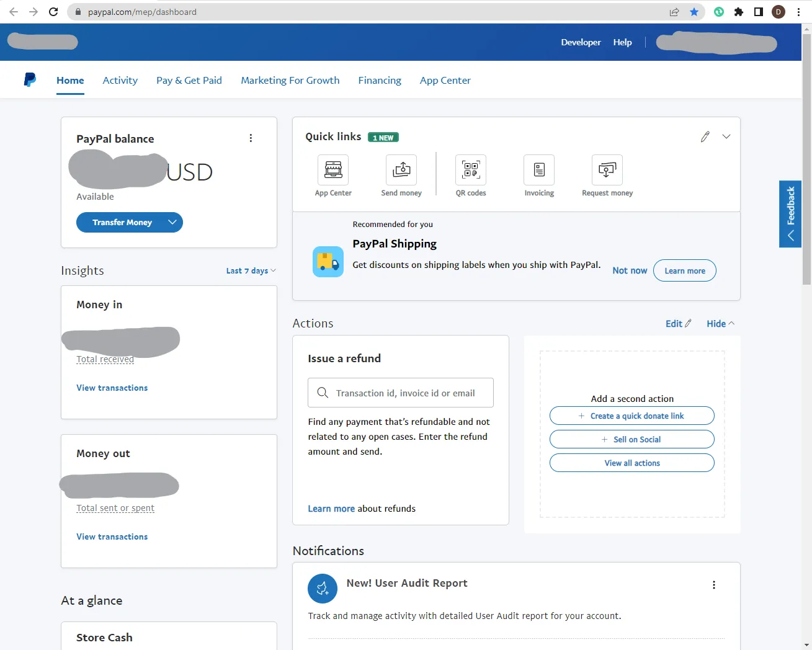Open QR codes quick link icon
This screenshot has width=812, height=650.
[x=471, y=170]
